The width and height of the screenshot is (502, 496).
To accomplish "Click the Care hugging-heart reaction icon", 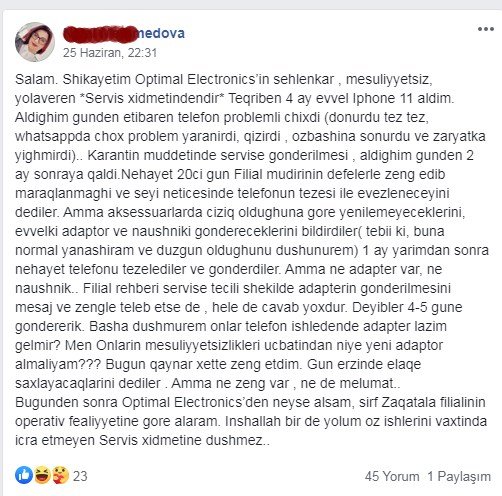I will tap(60, 475).
